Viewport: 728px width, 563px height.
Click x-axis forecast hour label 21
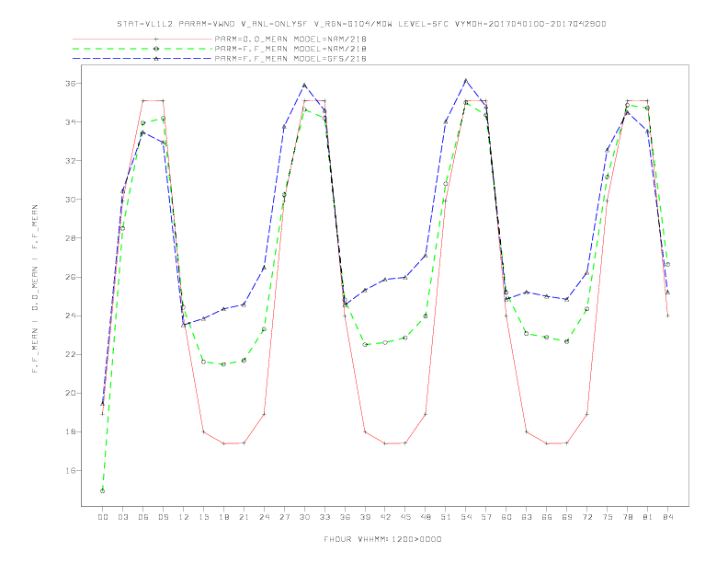point(244,517)
